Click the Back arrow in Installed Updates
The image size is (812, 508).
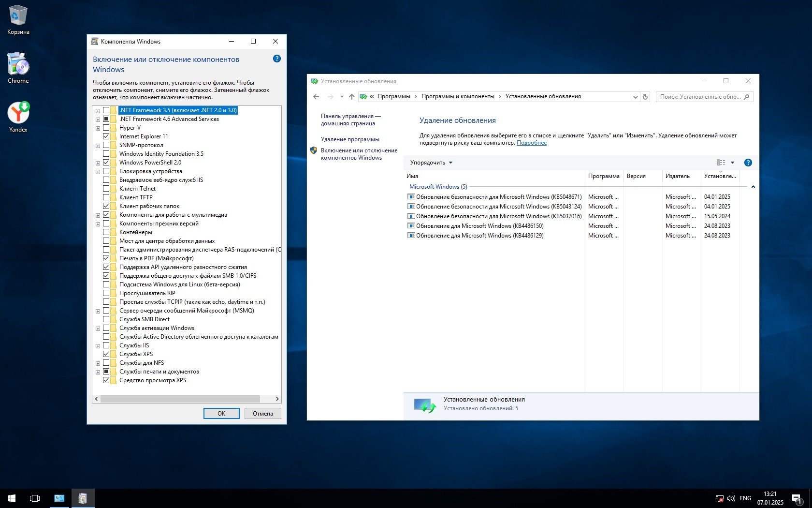pyautogui.click(x=316, y=97)
